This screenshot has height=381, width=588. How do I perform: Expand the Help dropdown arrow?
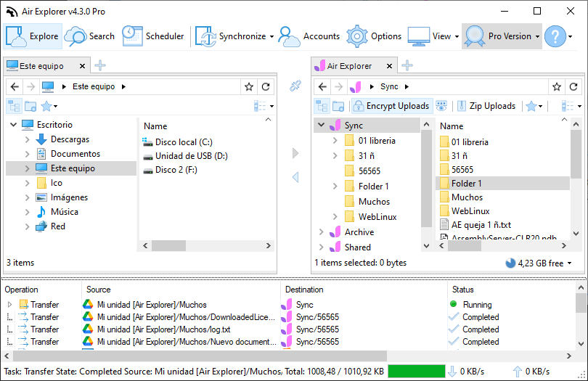click(x=571, y=37)
